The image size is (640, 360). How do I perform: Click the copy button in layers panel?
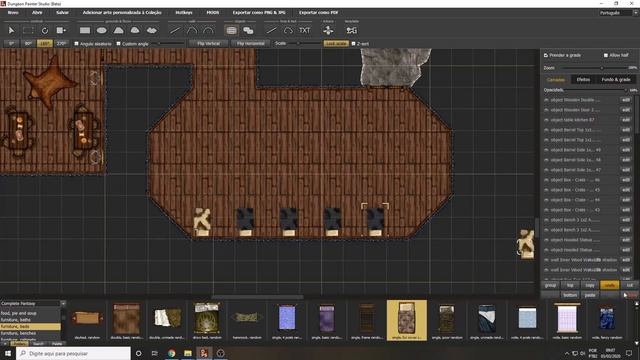tap(590, 285)
